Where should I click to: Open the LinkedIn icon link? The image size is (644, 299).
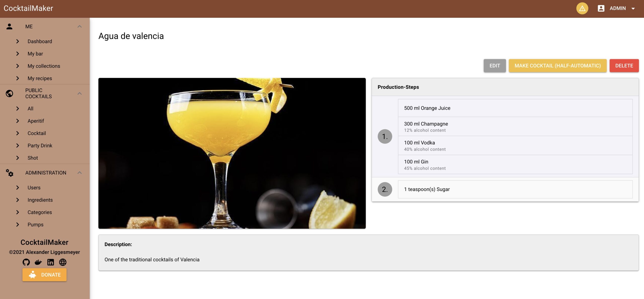tap(51, 262)
